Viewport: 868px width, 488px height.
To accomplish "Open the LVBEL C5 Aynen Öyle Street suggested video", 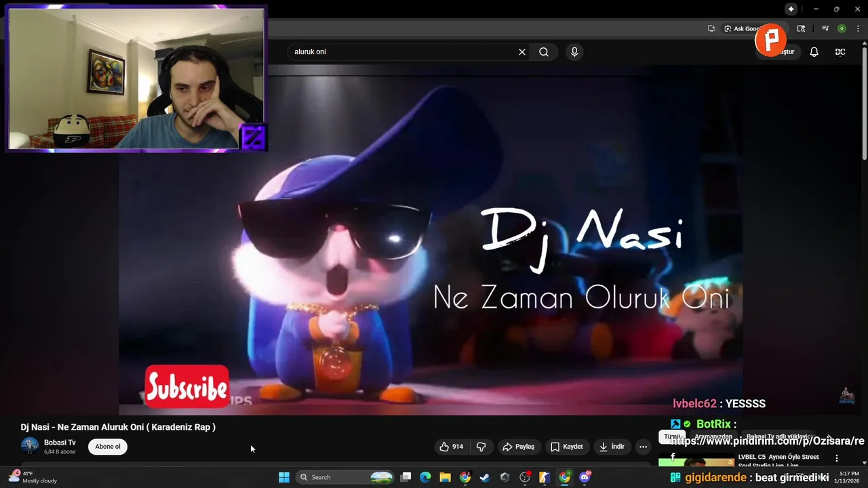I will (x=778, y=460).
